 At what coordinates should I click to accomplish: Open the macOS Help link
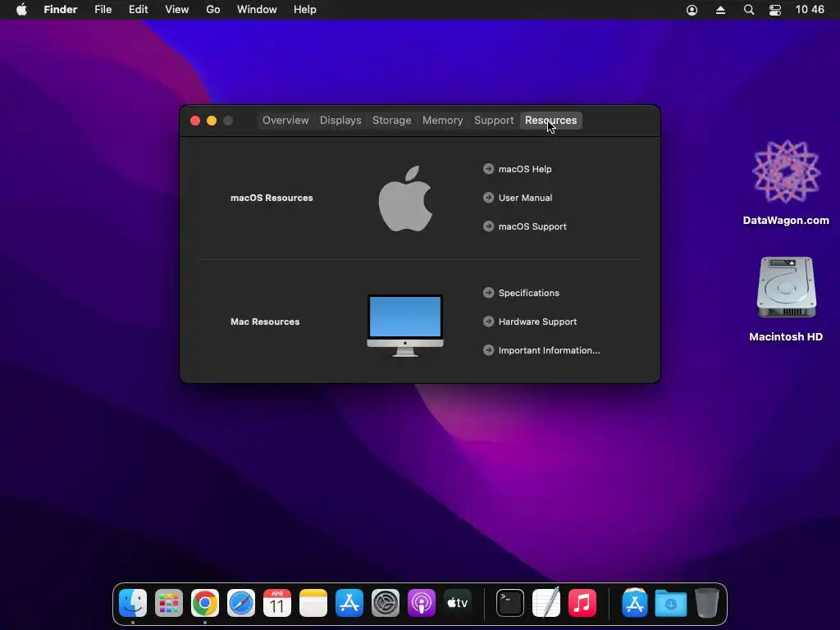click(x=525, y=169)
